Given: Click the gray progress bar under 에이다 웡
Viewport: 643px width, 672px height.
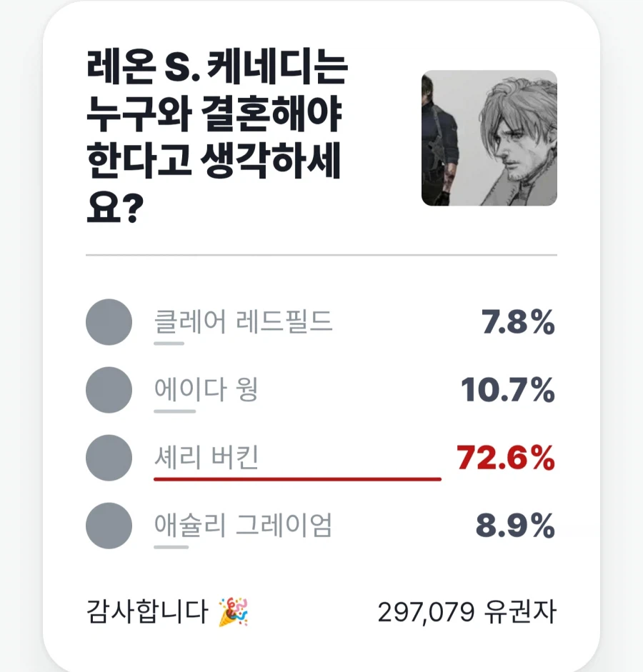Looking at the screenshot, I should pos(175,411).
